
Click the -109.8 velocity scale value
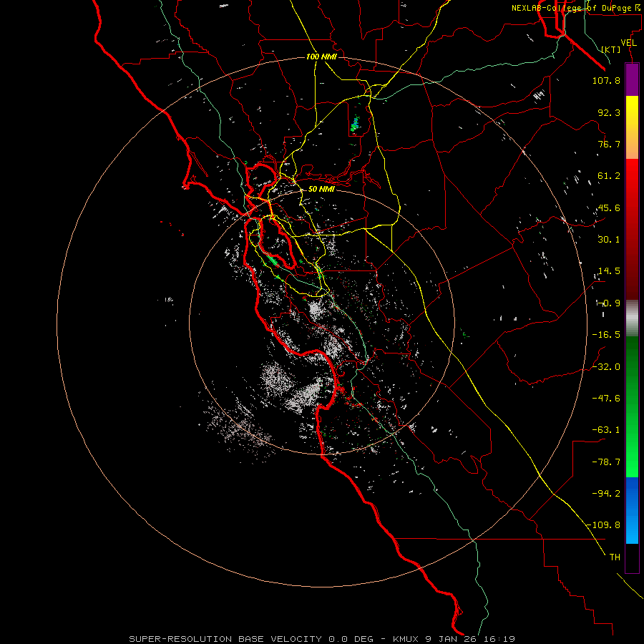[603, 525]
